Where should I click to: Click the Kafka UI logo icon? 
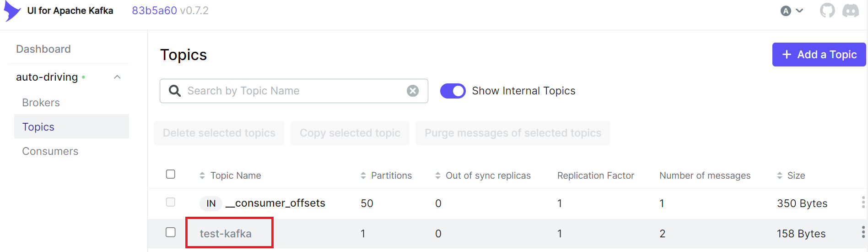(x=12, y=11)
